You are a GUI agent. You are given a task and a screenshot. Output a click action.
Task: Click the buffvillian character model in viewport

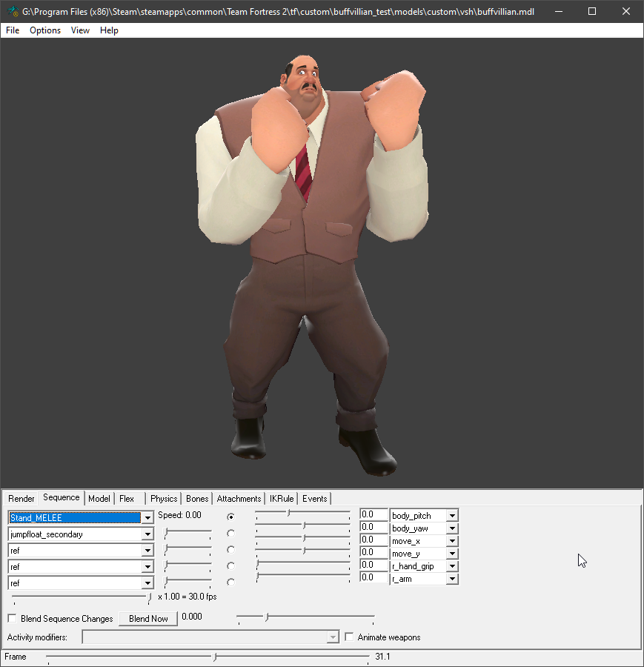pos(312,264)
